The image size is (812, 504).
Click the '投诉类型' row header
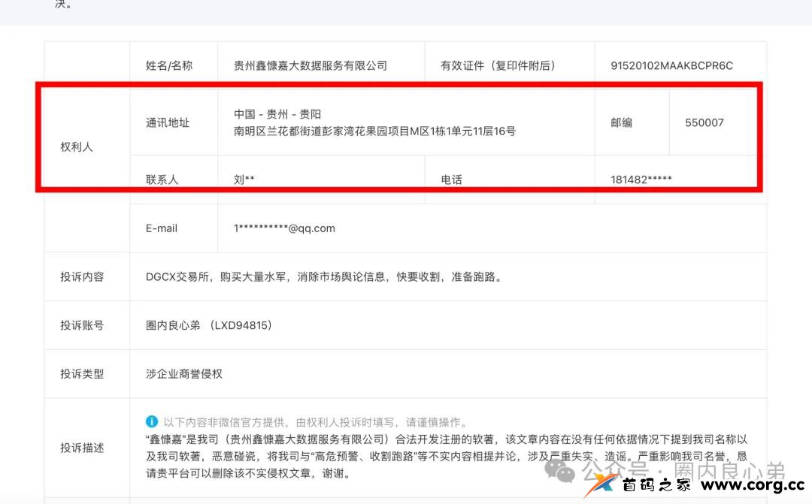tap(82, 373)
